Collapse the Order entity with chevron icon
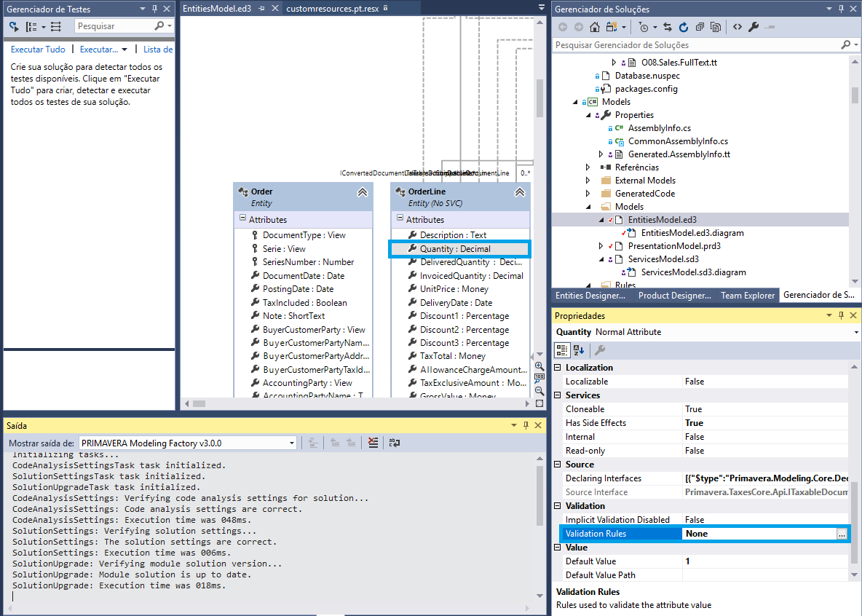This screenshot has width=862, height=616. click(x=363, y=192)
